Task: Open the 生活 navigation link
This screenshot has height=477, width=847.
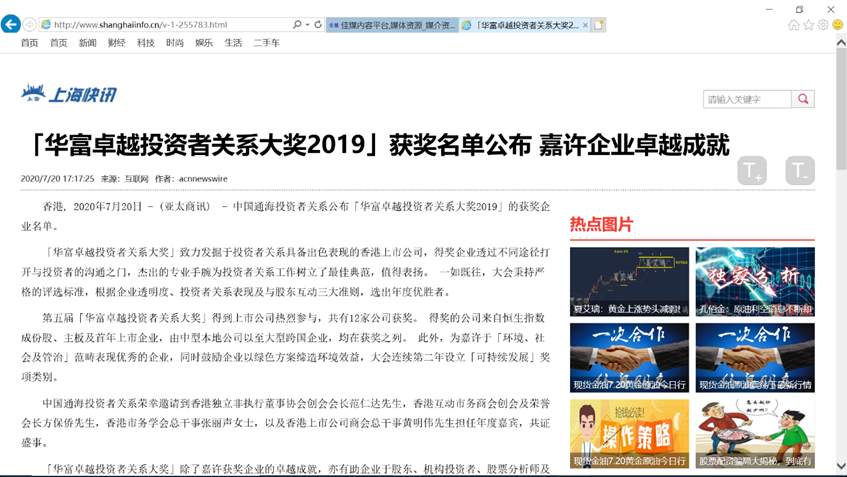Action: click(233, 43)
